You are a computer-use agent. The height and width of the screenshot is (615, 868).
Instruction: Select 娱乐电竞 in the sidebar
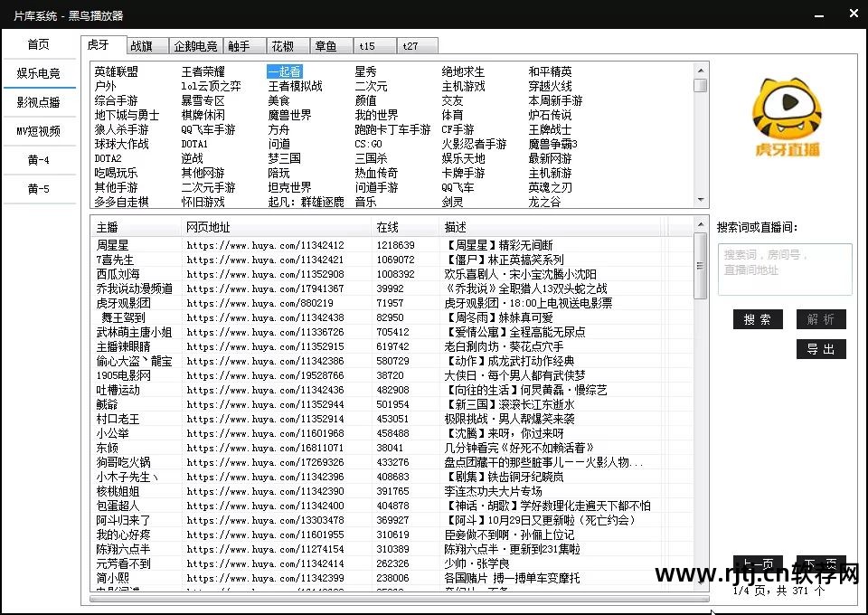[x=39, y=73]
